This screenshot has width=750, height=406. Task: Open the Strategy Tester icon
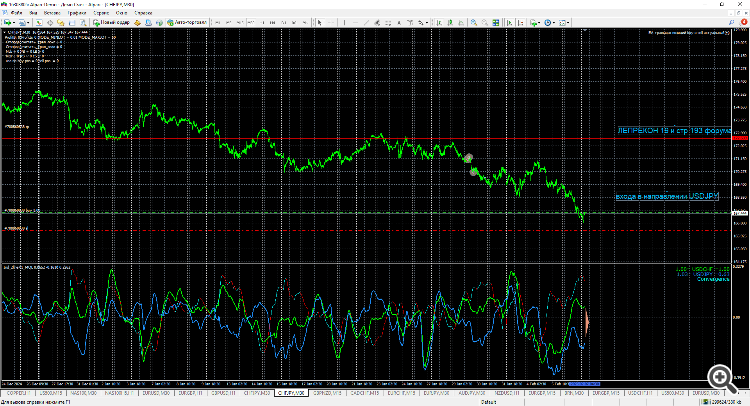coord(83,22)
